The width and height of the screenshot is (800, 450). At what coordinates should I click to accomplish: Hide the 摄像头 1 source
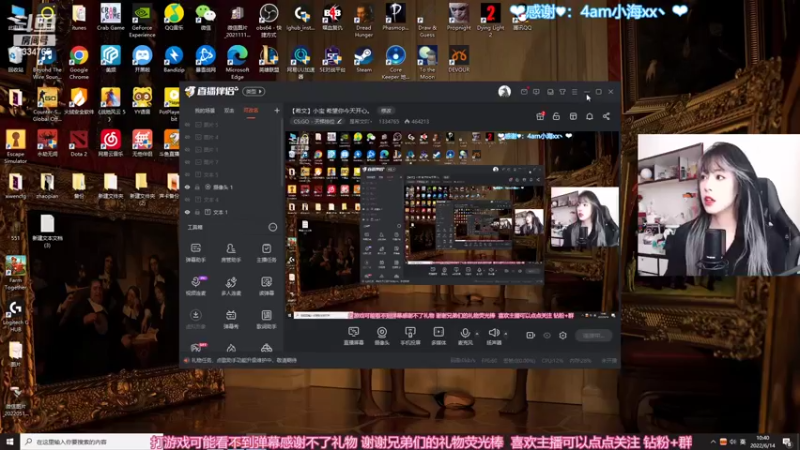(187, 187)
